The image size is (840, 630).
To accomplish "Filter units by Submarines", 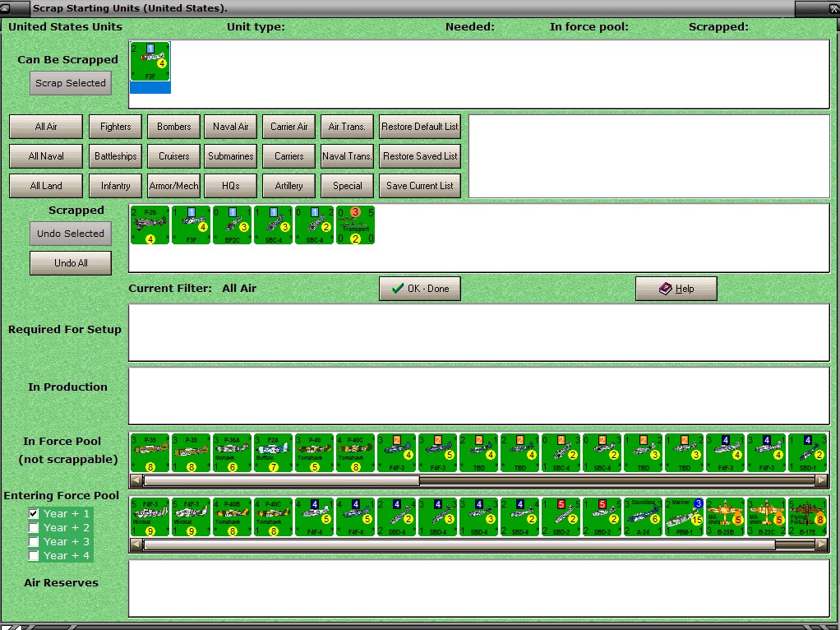I will [x=230, y=156].
